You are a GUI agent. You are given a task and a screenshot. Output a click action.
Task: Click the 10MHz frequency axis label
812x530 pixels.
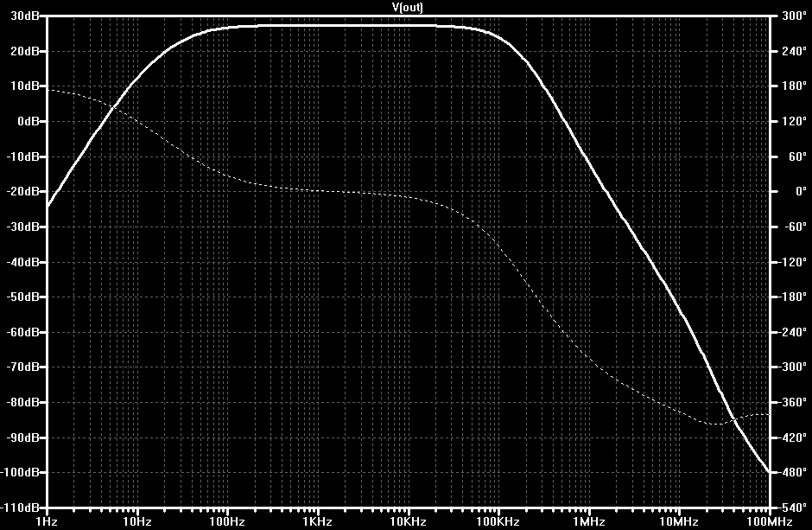point(679,521)
